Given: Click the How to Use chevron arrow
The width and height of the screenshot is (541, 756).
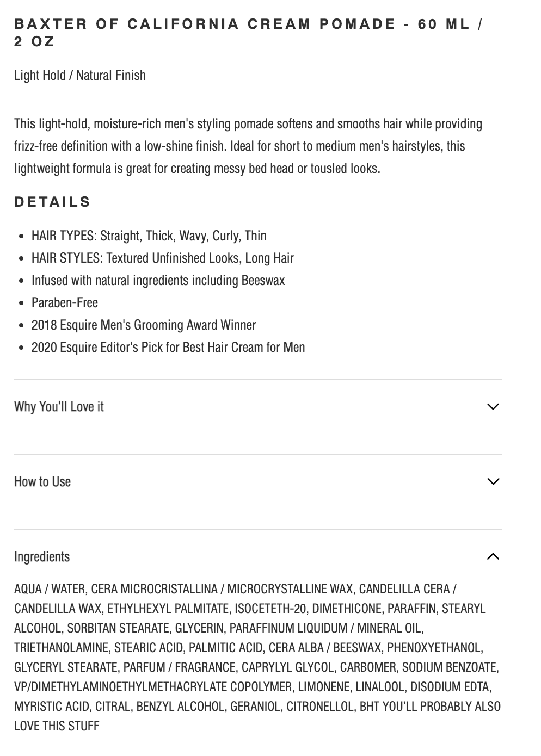Looking at the screenshot, I should 493,481.
